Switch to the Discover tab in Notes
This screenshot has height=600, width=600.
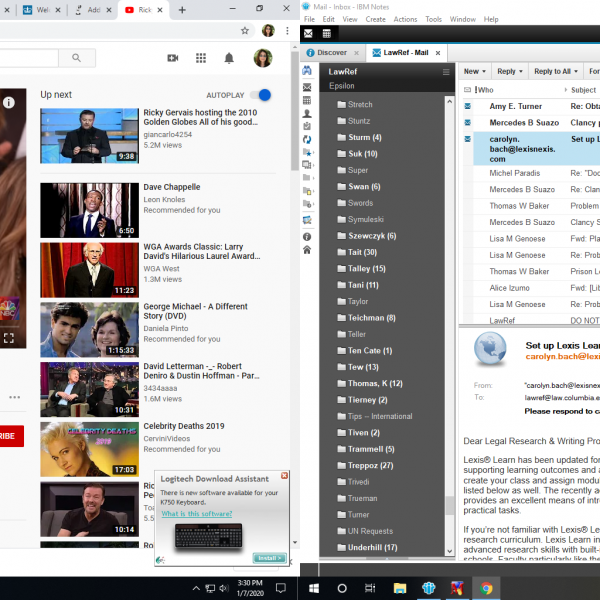point(332,52)
